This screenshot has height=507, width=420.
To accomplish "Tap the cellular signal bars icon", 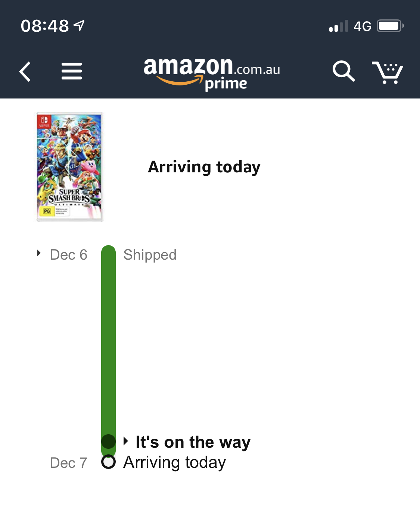I will pyautogui.click(x=339, y=26).
